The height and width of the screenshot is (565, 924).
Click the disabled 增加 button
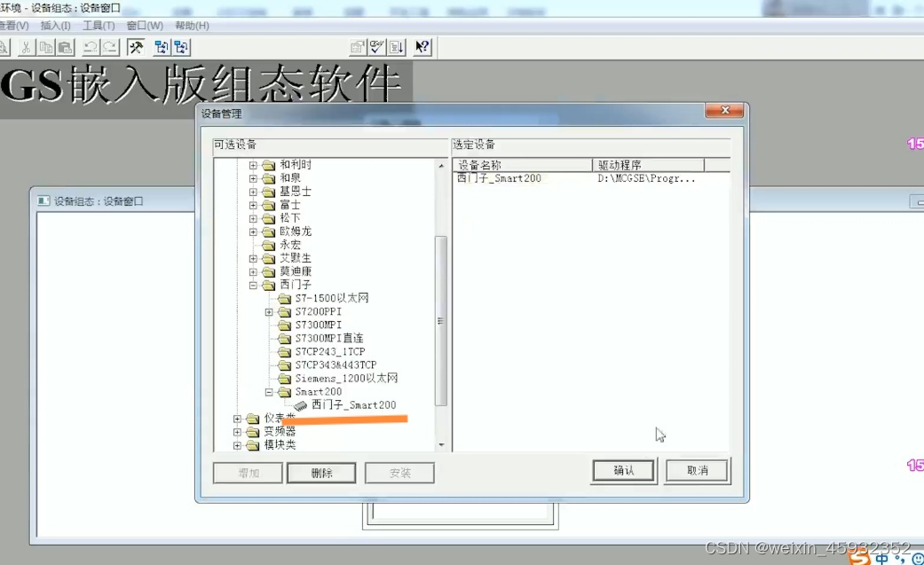click(x=249, y=473)
